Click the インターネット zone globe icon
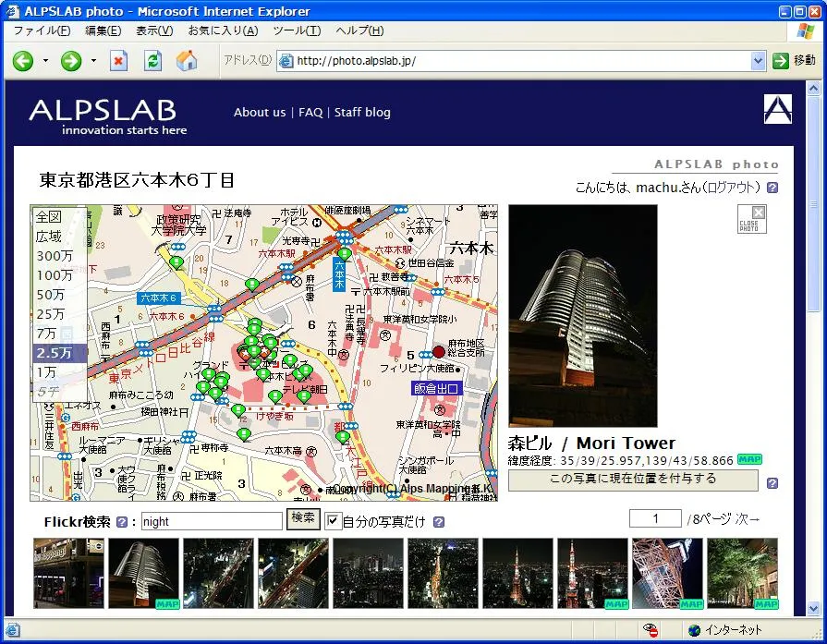The image size is (827, 644). (x=695, y=630)
